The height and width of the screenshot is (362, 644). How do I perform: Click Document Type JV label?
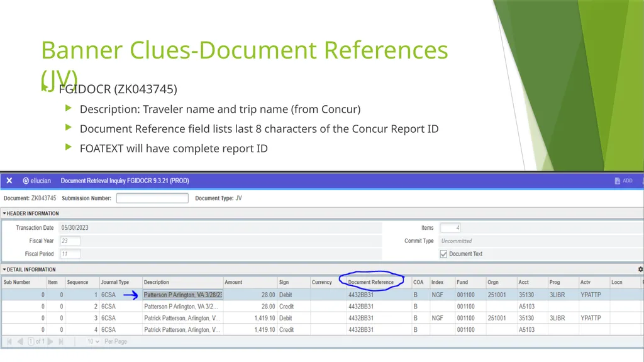tap(218, 198)
